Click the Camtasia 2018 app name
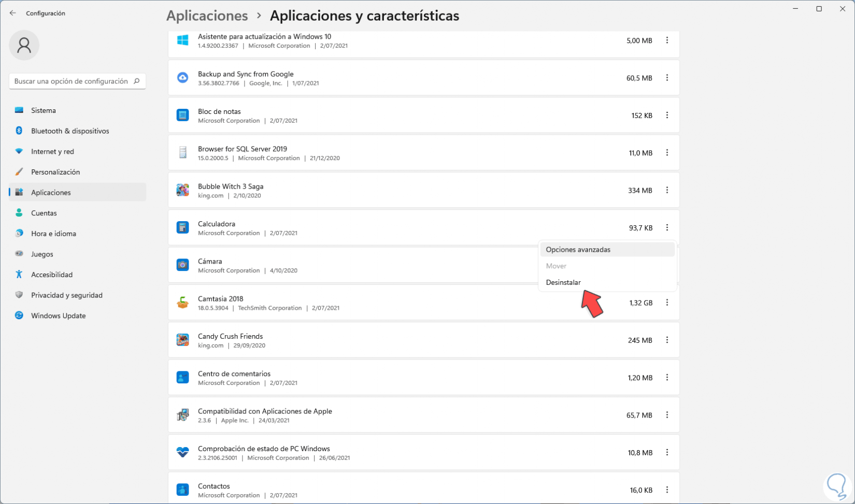Image resolution: width=855 pixels, height=504 pixels. (x=220, y=299)
